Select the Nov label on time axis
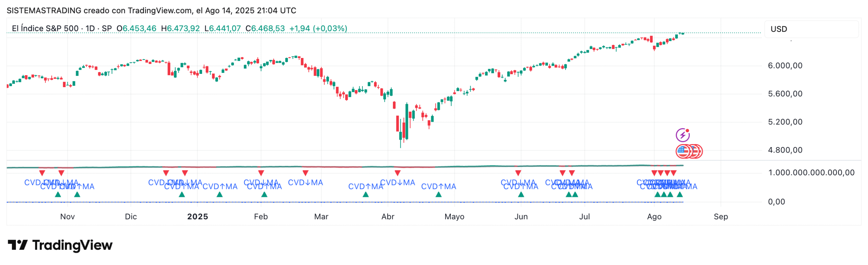 pyautogui.click(x=67, y=217)
